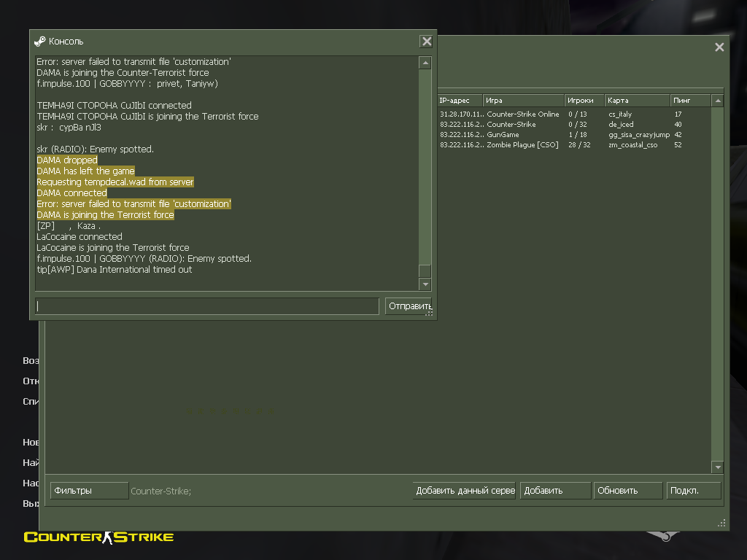The image size is (747, 560).
Task: Sort servers by the Карта column
Action: [638, 101]
